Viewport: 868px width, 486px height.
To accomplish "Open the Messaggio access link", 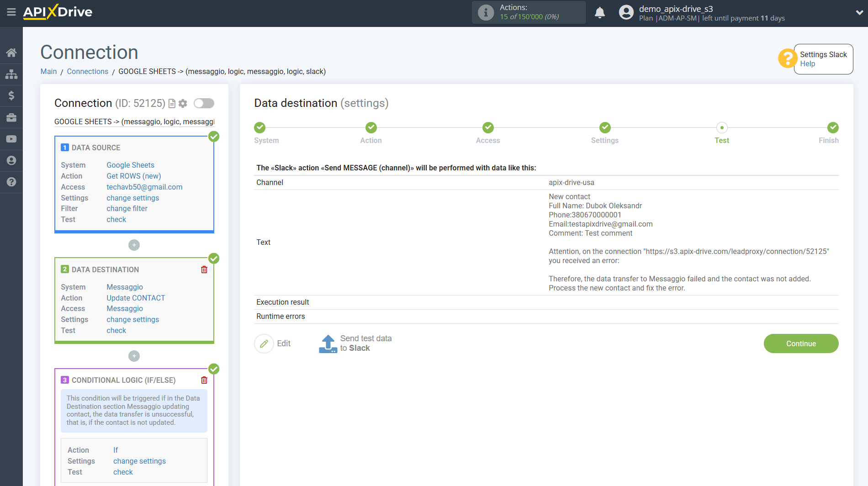I will pyautogui.click(x=125, y=308).
